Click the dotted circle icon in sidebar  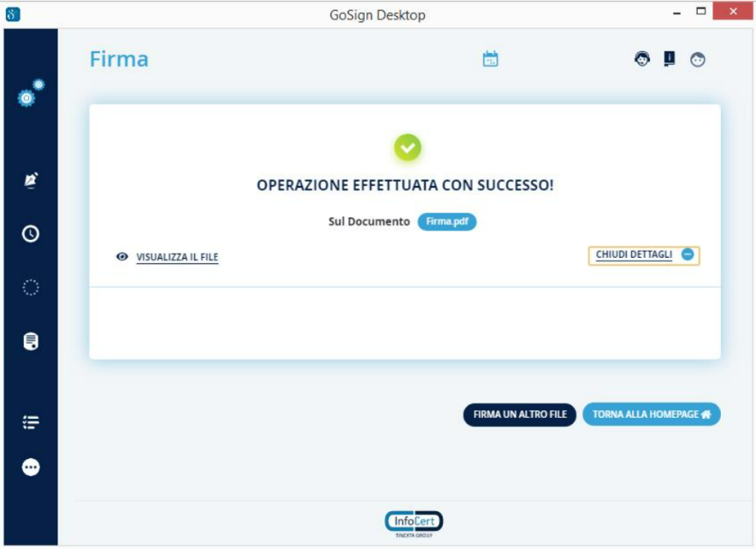click(x=31, y=288)
